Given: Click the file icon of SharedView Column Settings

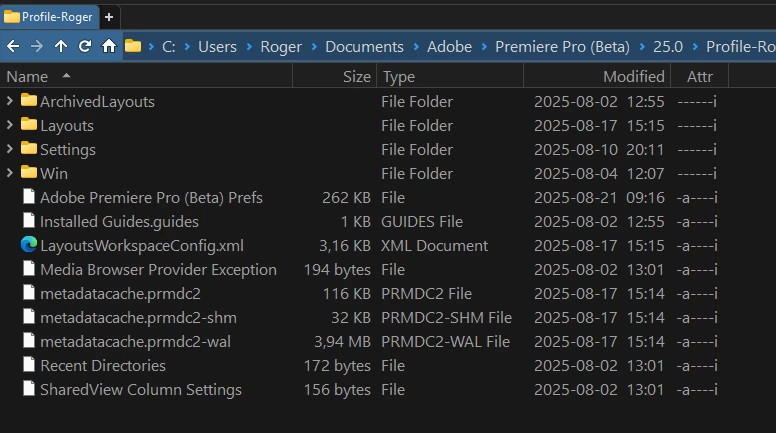Looking at the screenshot, I should click(x=29, y=388).
